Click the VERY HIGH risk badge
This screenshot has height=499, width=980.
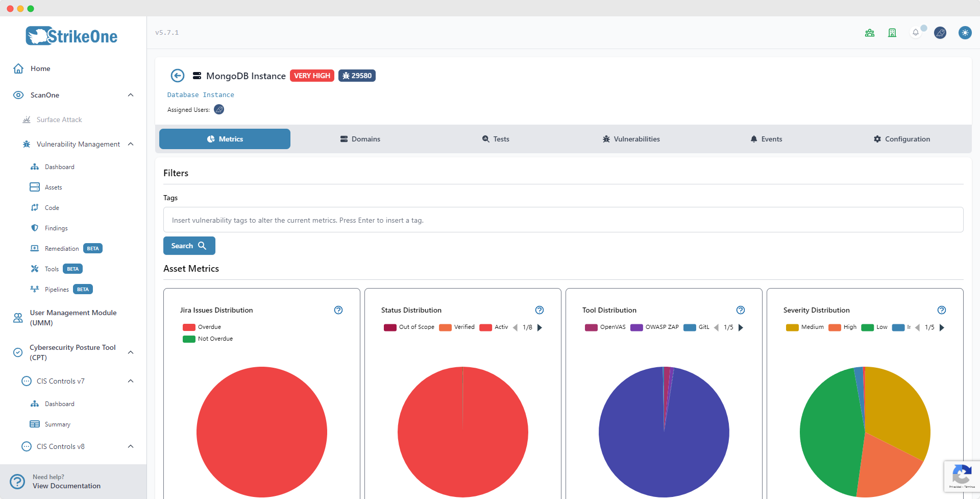312,76
